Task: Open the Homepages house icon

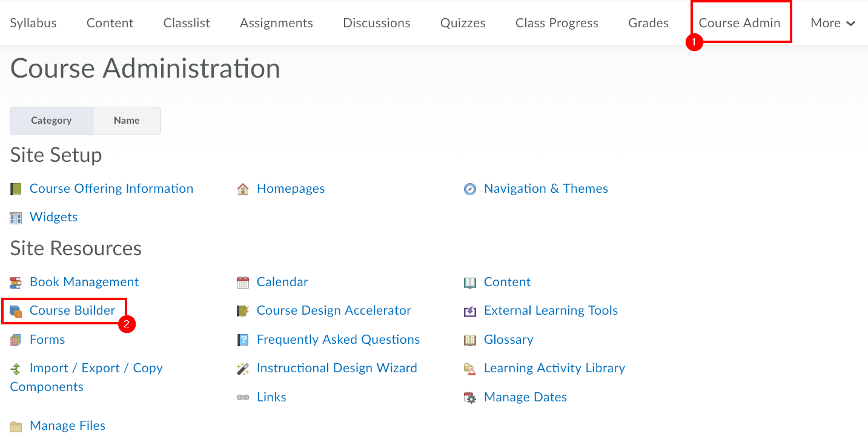Action: tap(243, 189)
